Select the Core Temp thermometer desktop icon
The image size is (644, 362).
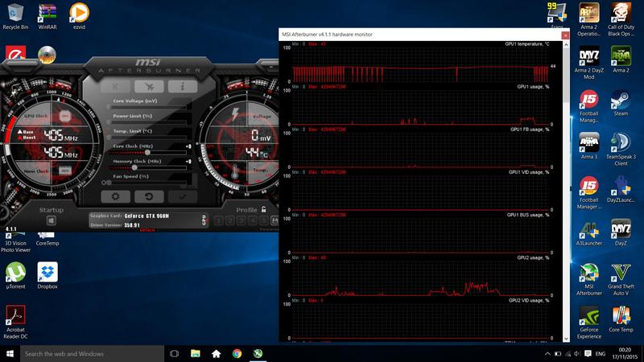(621, 319)
